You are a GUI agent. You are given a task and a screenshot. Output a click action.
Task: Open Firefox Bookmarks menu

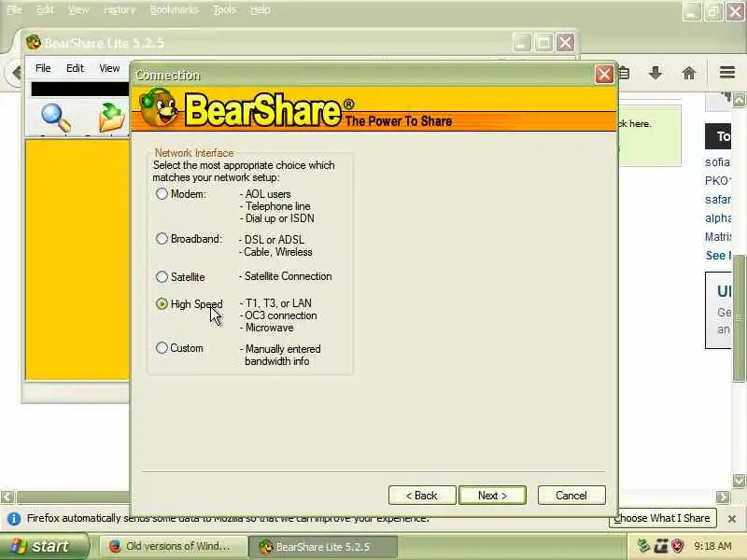175,9
